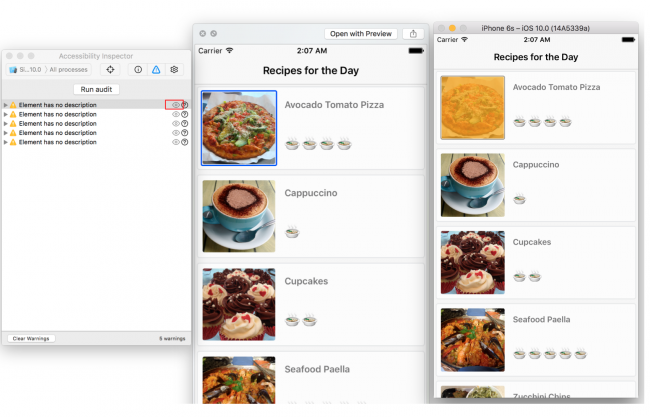Image resolution: width=650 pixels, height=417 pixels.
Task: Click the yellow warning icon on the third audit row
Action: tap(13, 124)
